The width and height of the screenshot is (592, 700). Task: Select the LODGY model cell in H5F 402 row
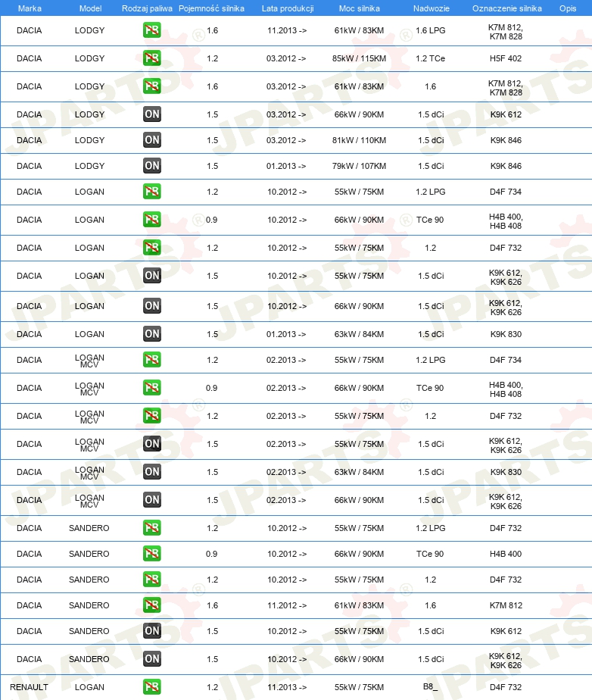(x=89, y=58)
